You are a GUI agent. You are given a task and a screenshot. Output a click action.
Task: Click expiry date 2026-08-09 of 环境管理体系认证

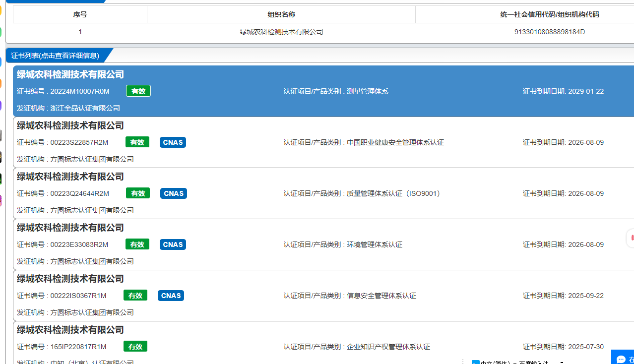(586, 244)
